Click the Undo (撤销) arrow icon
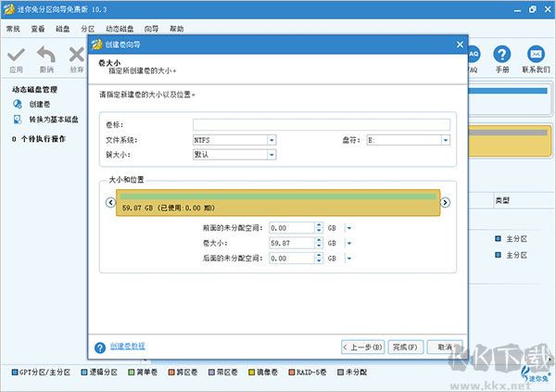The height and width of the screenshot is (392, 556). pyautogui.click(x=46, y=55)
